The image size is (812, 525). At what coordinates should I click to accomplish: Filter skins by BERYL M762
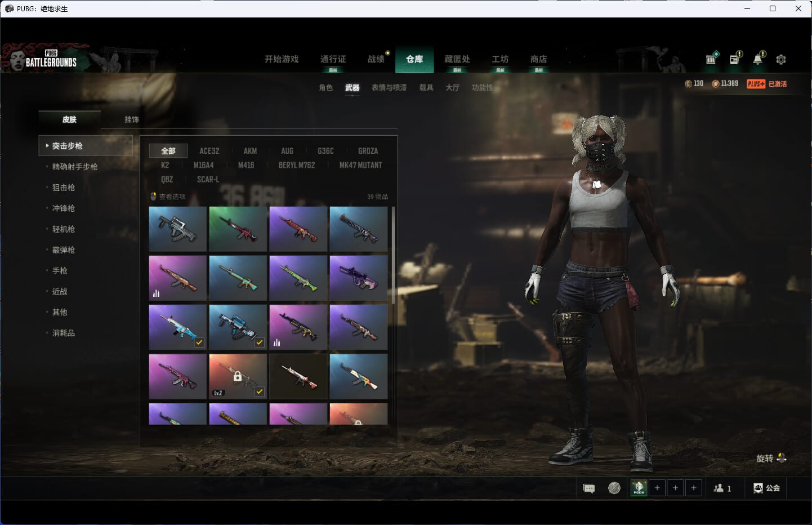tap(297, 165)
